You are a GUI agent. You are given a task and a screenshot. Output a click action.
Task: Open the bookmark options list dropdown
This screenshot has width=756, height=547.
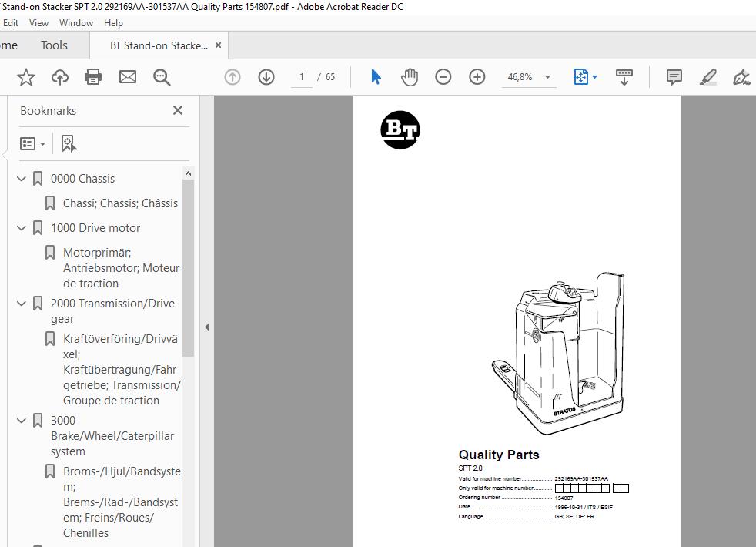(32, 144)
